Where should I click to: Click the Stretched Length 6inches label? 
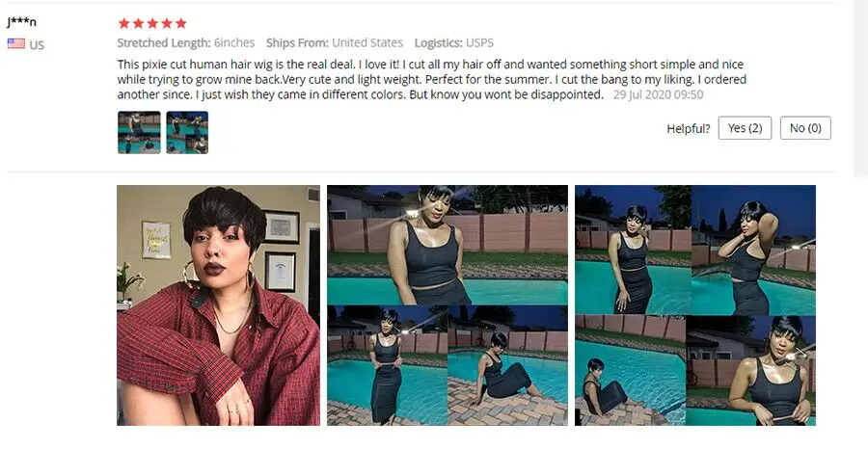[186, 43]
